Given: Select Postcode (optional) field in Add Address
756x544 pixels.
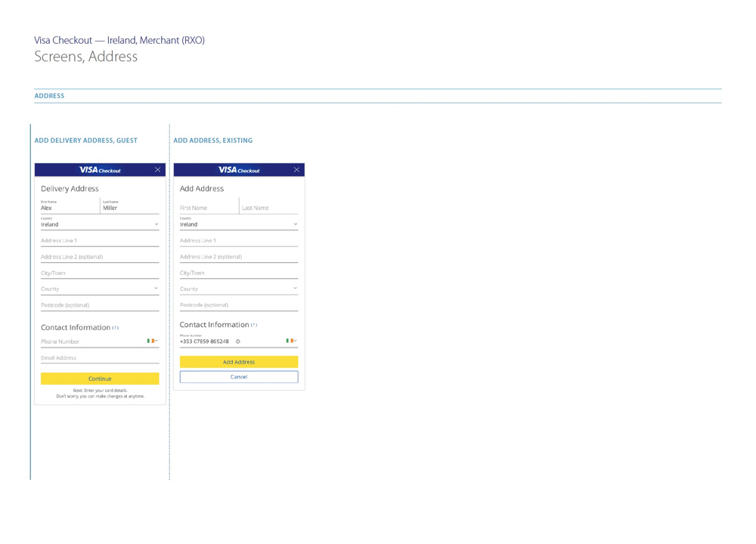Looking at the screenshot, I should click(x=239, y=305).
